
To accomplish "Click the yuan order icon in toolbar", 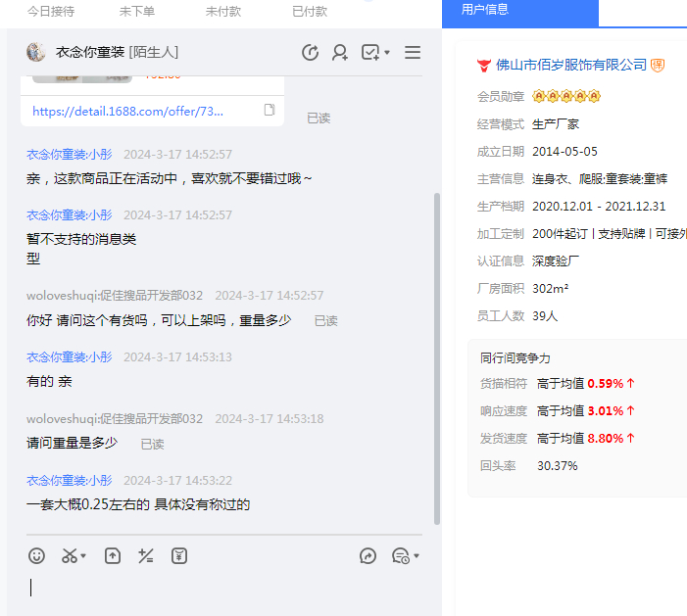I will (178, 556).
